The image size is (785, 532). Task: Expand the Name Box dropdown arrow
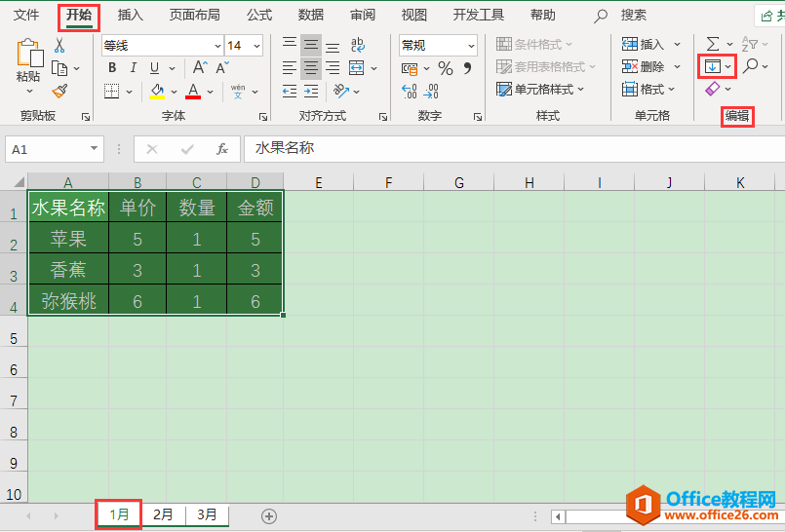click(95, 149)
